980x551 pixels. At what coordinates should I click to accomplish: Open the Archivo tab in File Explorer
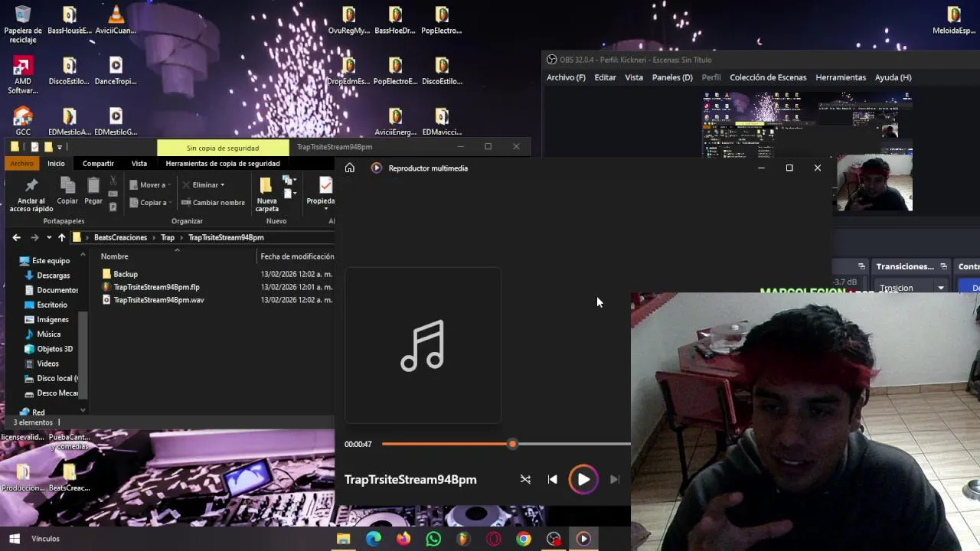point(22,164)
